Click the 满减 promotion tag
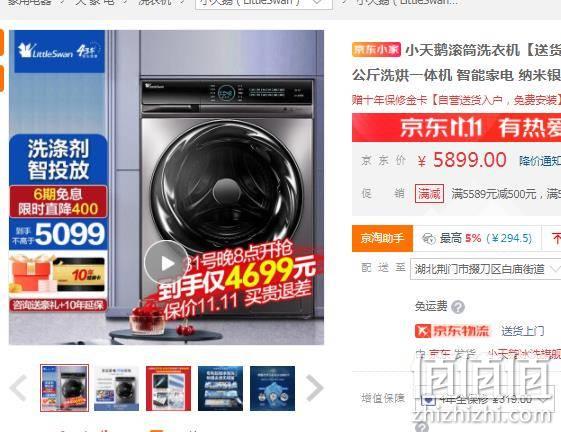 429,194
